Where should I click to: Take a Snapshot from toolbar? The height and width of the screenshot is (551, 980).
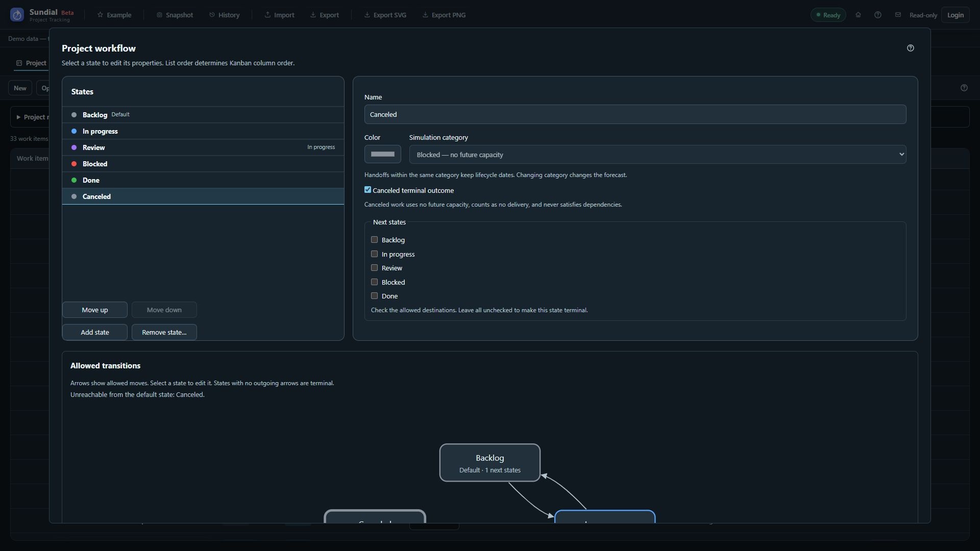tap(175, 15)
